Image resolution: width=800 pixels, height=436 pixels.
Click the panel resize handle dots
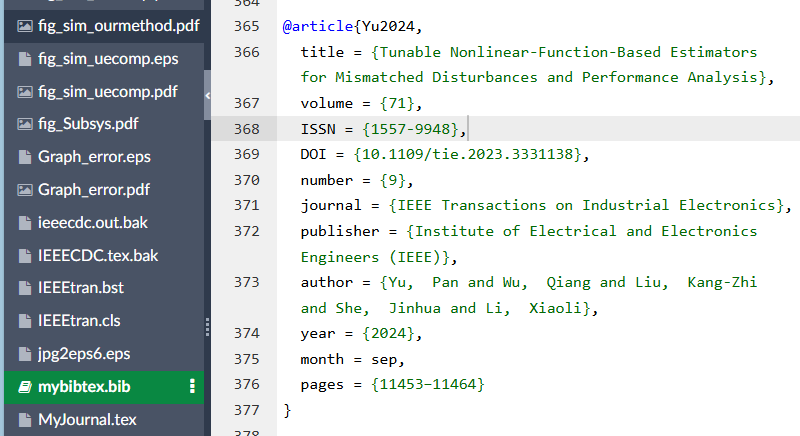point(208,327)
